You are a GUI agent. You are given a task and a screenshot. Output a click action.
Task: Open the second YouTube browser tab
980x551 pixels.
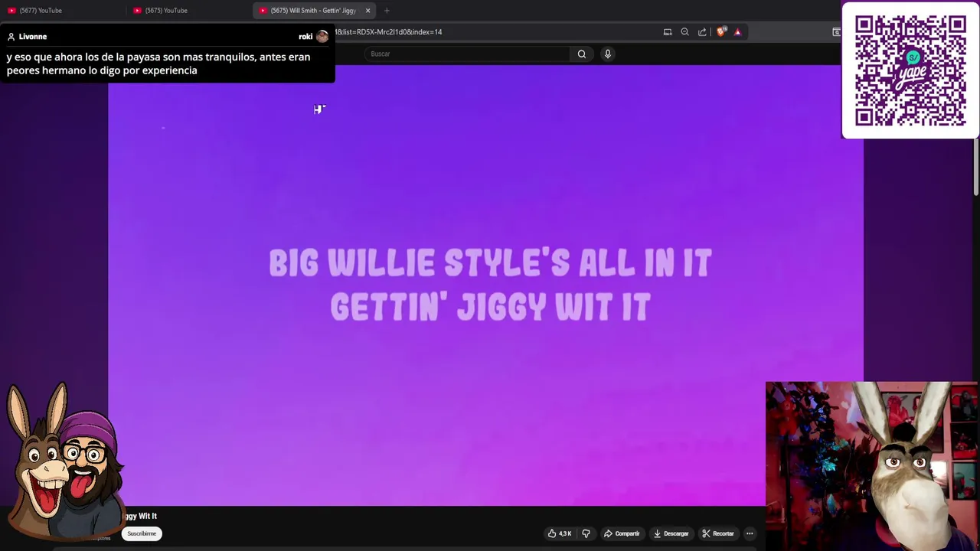[188, 11]
